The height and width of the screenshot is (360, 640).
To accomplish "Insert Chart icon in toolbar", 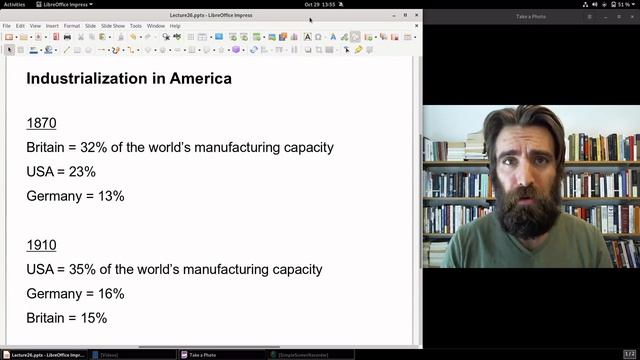I will [294, 37].
